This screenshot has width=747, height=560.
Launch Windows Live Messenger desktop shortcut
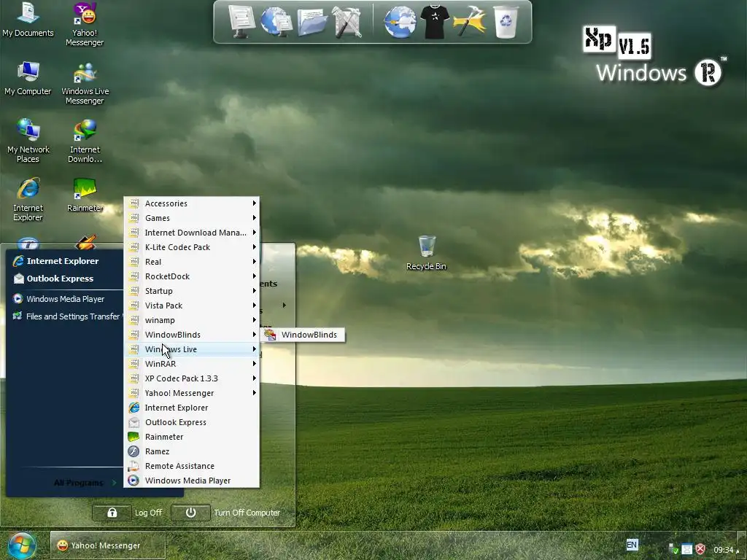[x=85, y=83]
